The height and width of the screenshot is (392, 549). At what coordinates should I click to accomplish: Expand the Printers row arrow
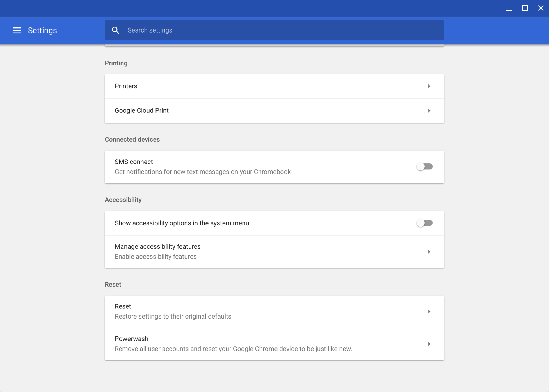[x=429, y=86]
